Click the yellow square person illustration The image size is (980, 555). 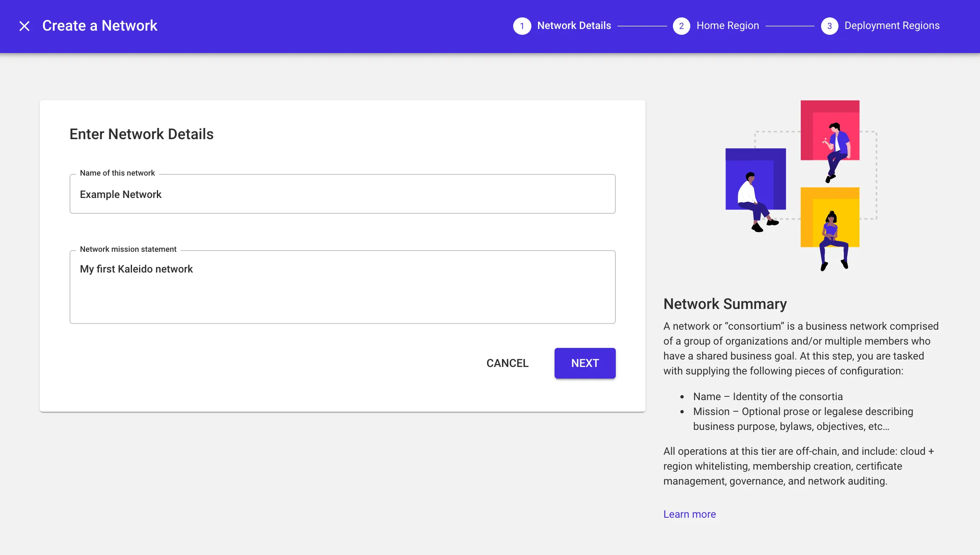pyautogui.click(x=830, y=217)
